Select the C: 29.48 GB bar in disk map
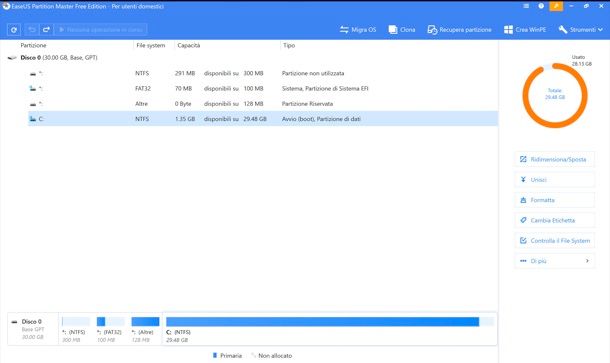Viewport: 610px width, 363px height. (330, 322)
